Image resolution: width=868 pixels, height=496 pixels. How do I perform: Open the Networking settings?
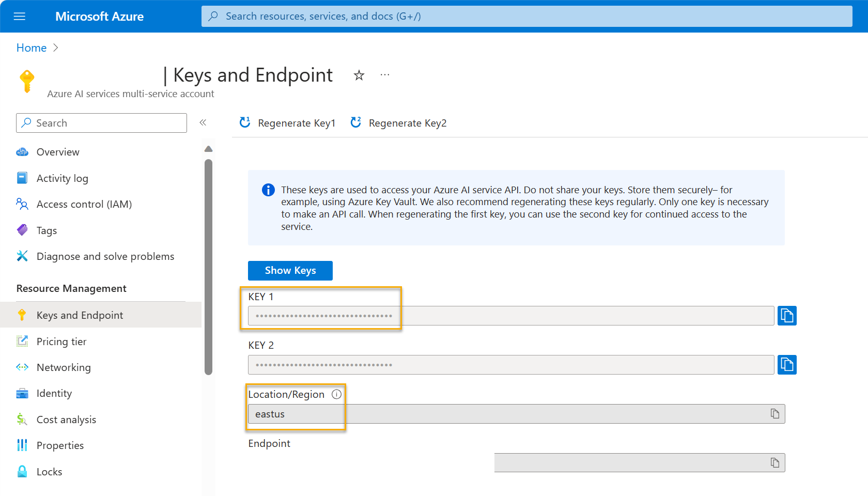point(63,367)
